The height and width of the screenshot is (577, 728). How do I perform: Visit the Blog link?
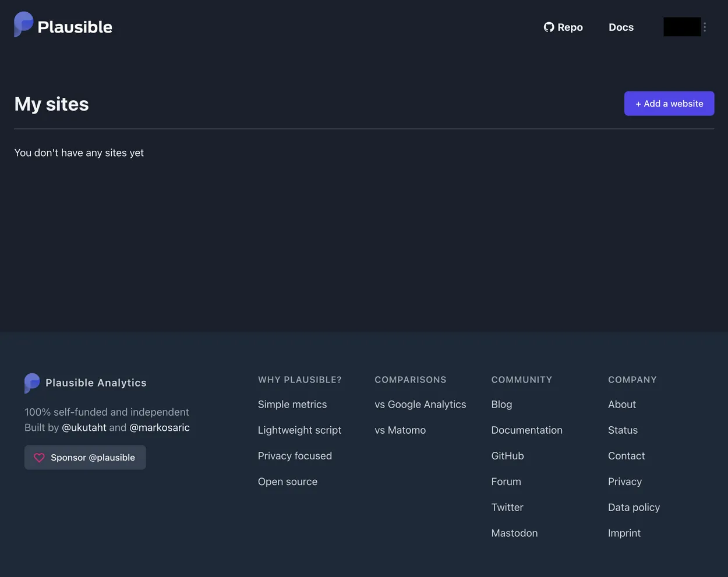point(501,403)
